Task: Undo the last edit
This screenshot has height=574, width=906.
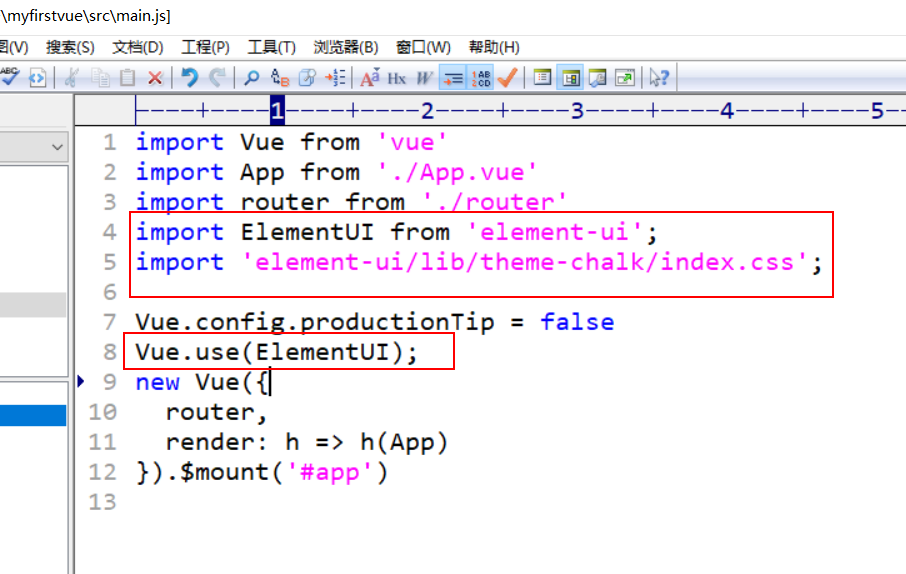Action: click(x=190, y=77)
